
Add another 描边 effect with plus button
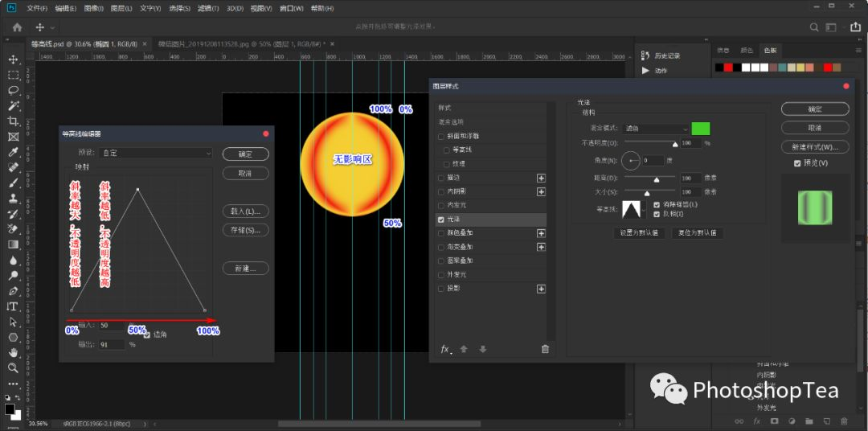pyautogui.click(x=541, y=178)
